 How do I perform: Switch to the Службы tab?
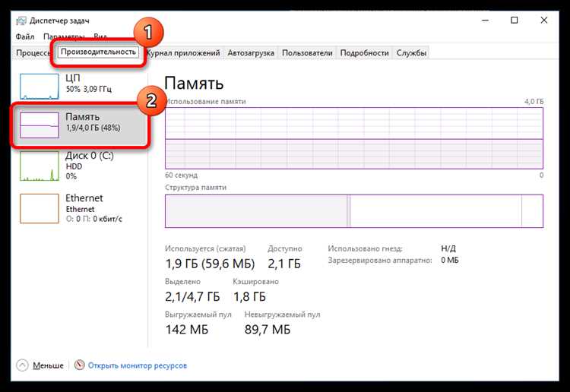[411, 53]
